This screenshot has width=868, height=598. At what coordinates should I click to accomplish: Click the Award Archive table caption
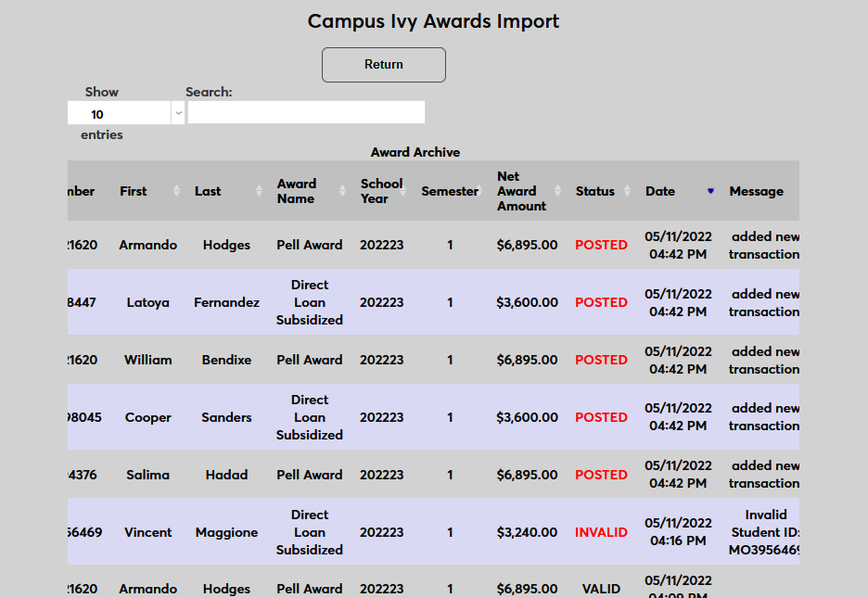click(x=415, y=152)
